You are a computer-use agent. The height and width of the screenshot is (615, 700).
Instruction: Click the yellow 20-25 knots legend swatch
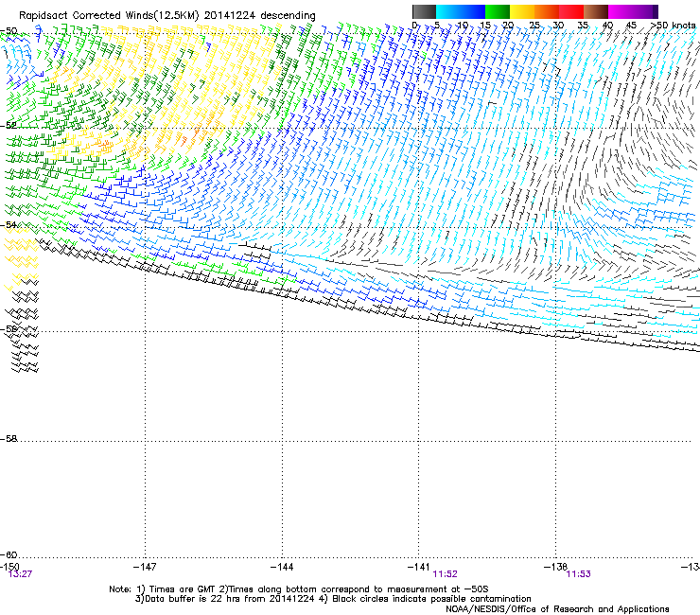521,11
